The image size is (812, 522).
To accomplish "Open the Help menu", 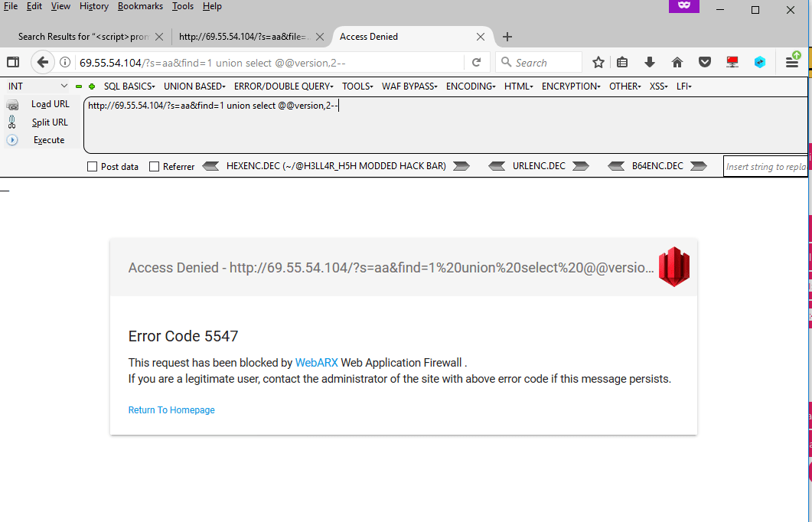I will point(212,6).
